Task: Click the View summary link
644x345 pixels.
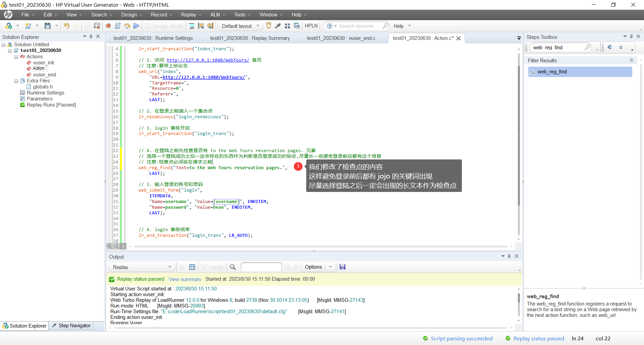Action: pyautogui.click(x=185, y=279)
